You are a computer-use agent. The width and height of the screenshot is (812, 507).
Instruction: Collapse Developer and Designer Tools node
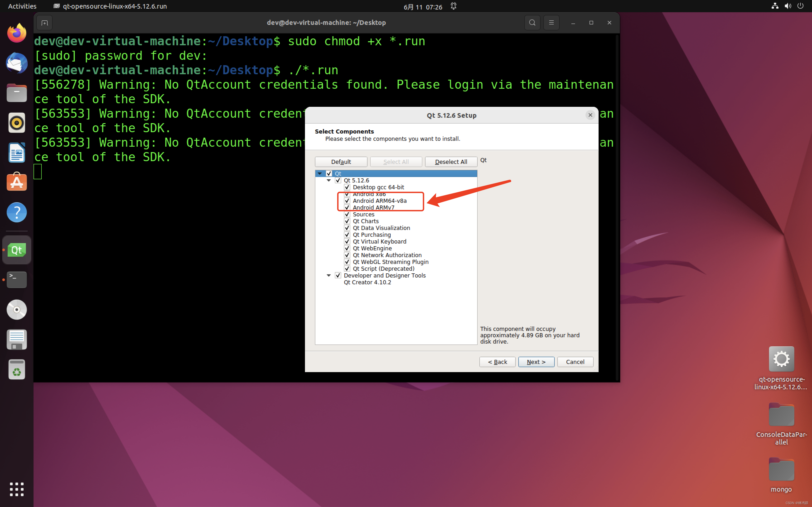[329, 275]
